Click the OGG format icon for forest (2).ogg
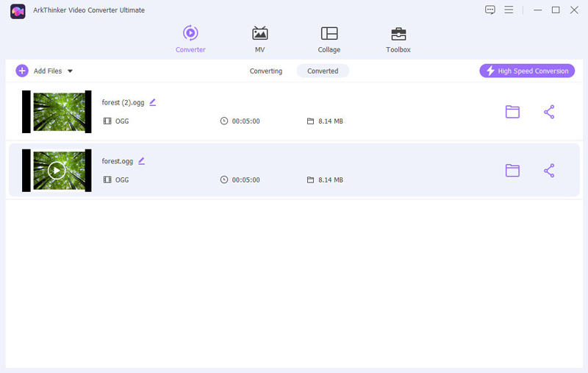This screenshot has width=588, height=373. pyautogui.click(x=107, y=121)
